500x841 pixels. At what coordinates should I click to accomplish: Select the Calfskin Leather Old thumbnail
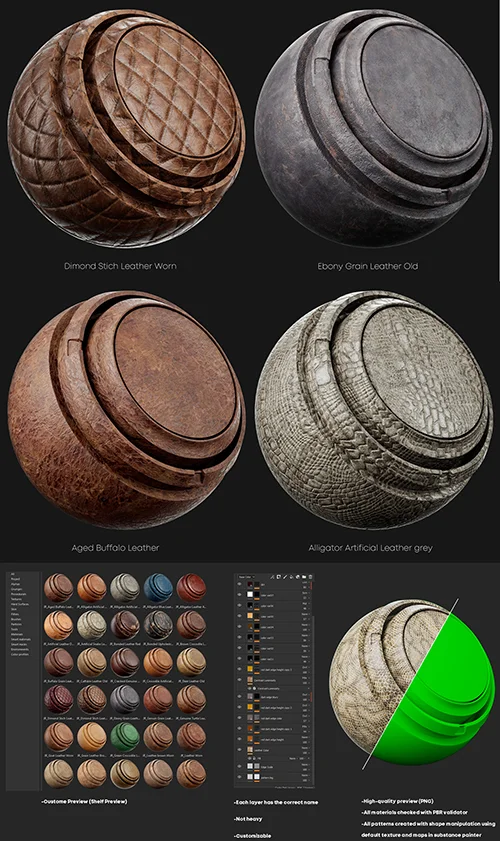[x=92, y=662]
